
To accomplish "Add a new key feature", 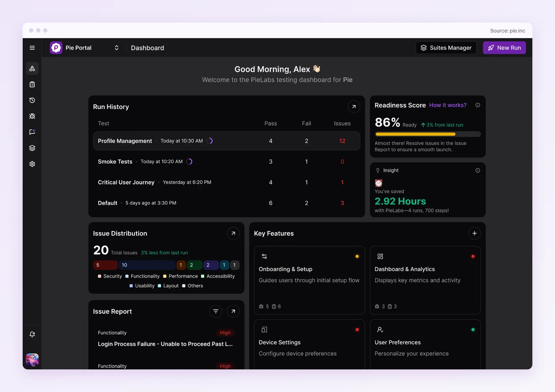I will coord(475,233).
